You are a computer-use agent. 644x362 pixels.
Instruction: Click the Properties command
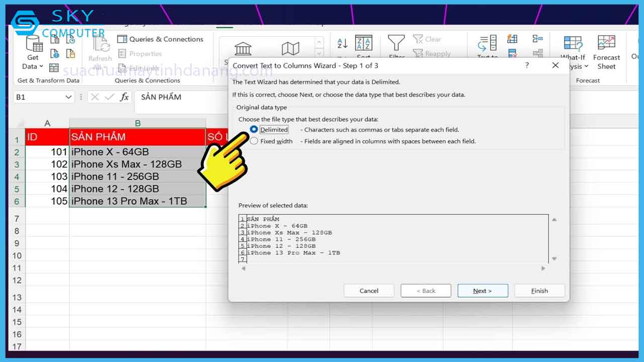click(140, 54)
